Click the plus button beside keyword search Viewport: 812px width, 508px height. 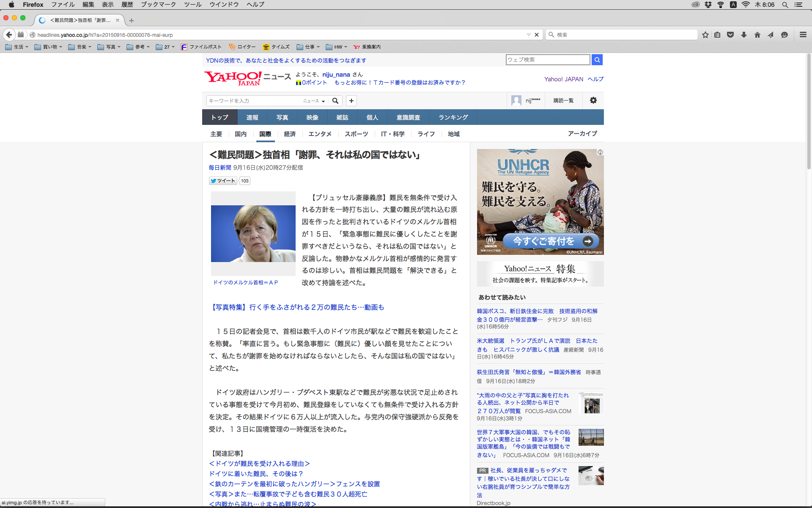351,101
